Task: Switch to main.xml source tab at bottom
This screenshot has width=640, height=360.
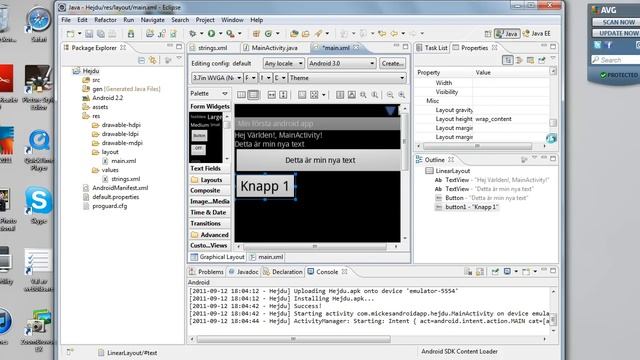Action: 266,257
